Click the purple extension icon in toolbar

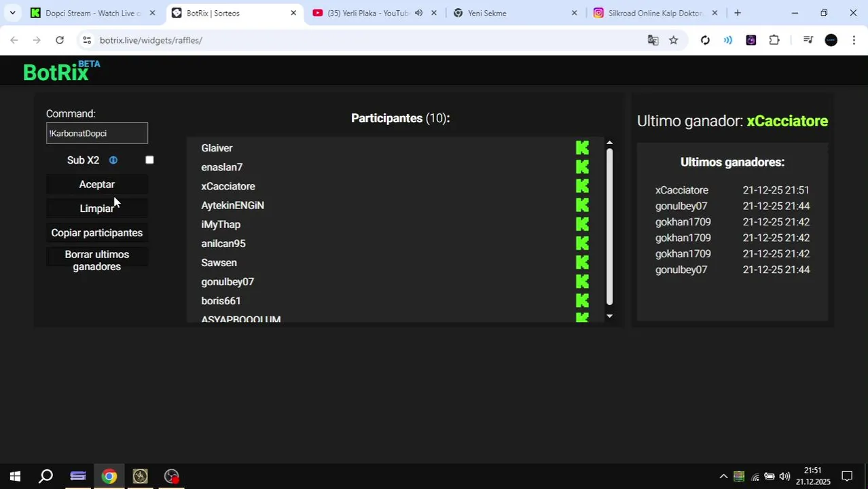click(x=751, y=40)
